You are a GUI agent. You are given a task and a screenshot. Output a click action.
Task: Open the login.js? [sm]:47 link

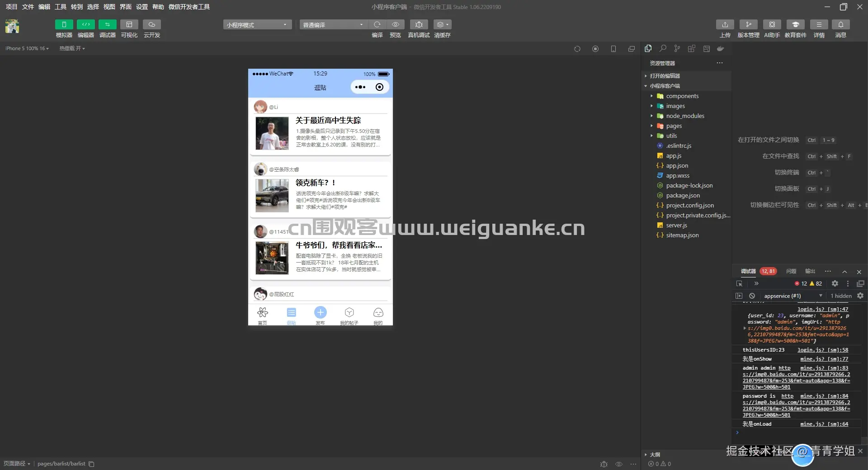(x=822, y=309)
